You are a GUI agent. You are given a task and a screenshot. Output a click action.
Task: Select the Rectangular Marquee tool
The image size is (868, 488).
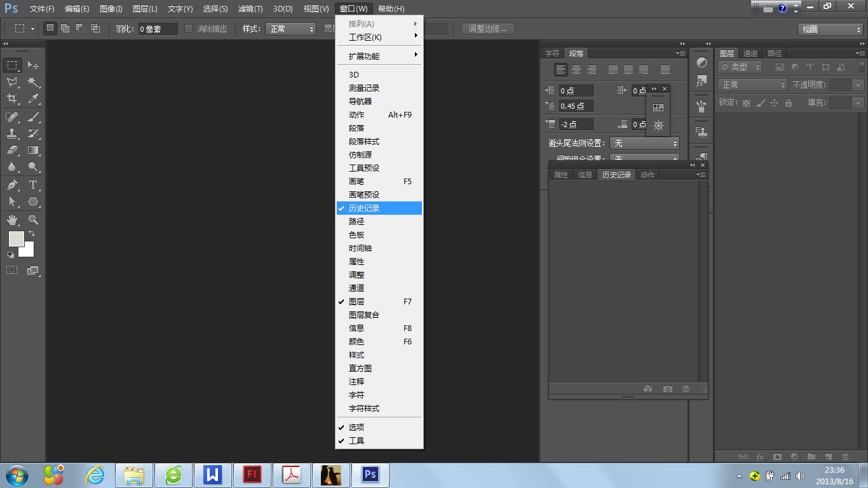coord(12,65)
